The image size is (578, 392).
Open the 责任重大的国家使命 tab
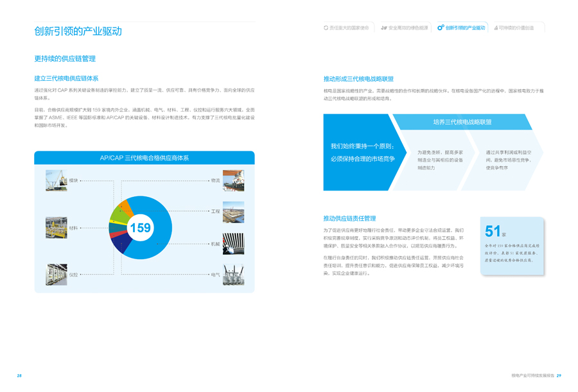tap(349, 28)
